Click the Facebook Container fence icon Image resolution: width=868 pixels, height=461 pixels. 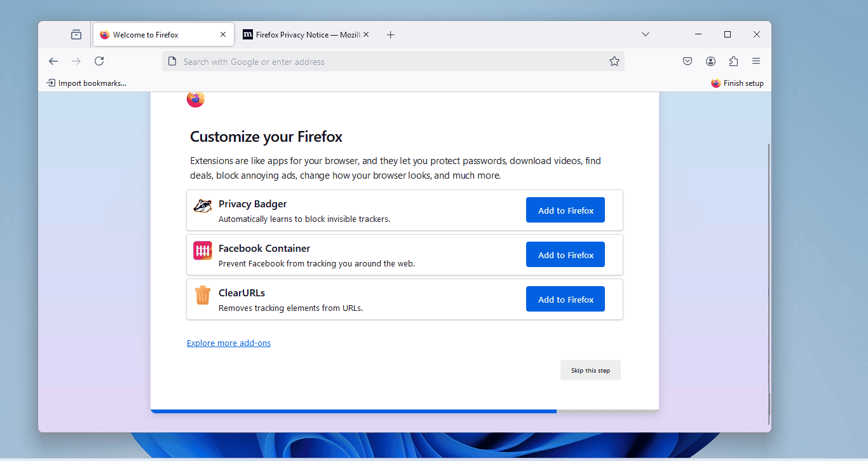[x=203, y=251]
